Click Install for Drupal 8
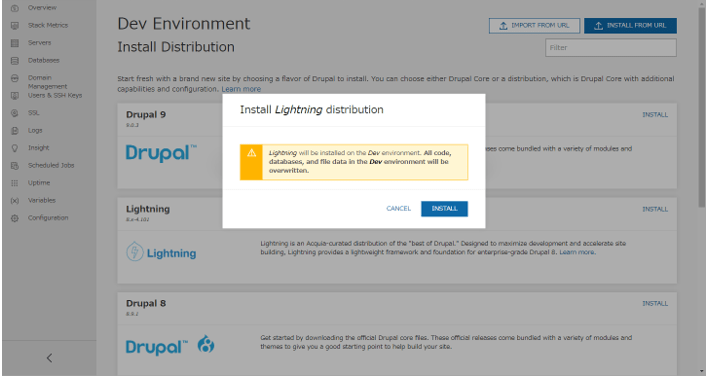The width and height of the screenshot is (706, 376). [655, 304]
